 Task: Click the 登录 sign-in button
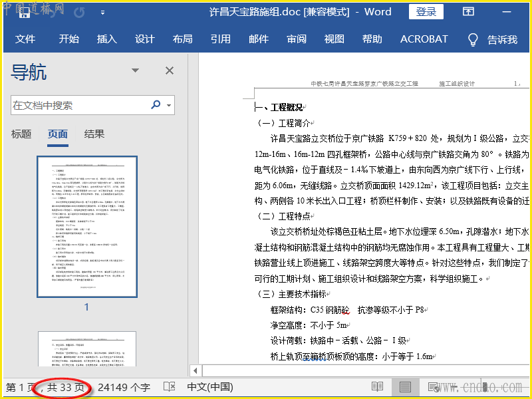tap(426, 12)
